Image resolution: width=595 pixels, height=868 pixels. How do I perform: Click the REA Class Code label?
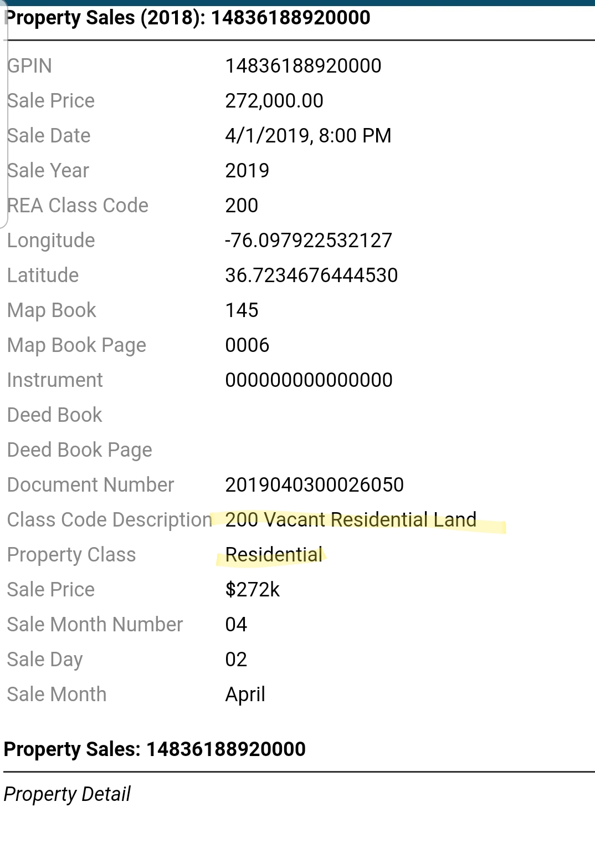pos(78,206)
